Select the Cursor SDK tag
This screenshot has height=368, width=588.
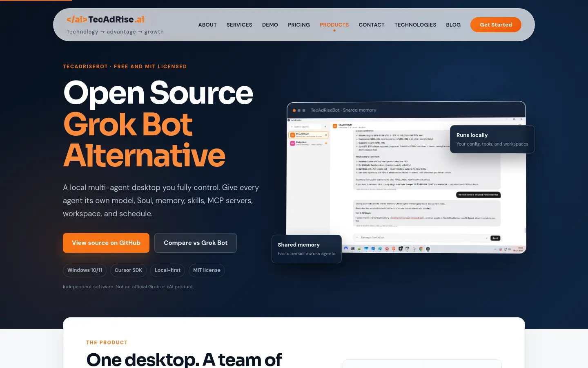(x=128, y=270)
